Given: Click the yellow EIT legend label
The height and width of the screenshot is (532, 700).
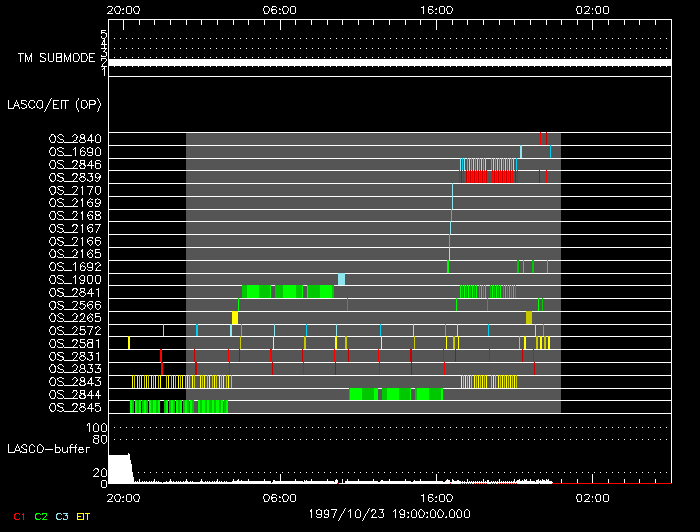Looking at the screenshot, I should pos(83,516).
